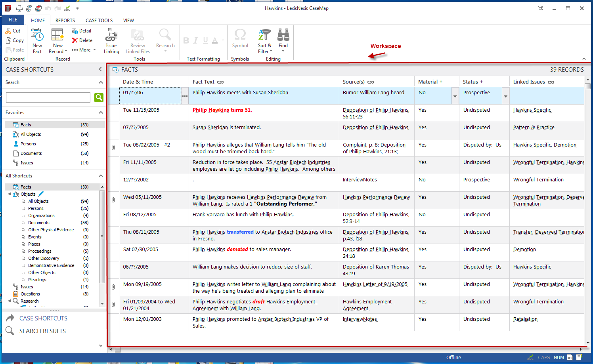593x364 pixels.
Task: Collapse the ribbon with the up chevron
Action: point(584,59)
